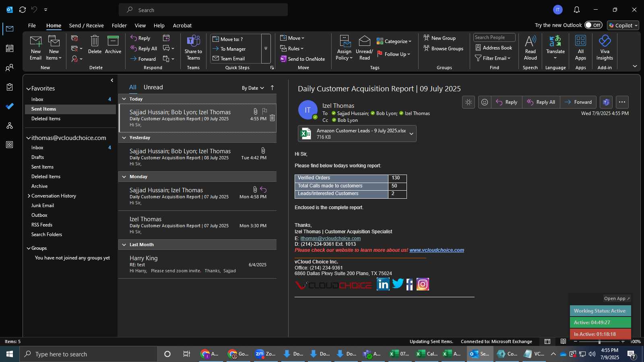Open Copilot dropdown
The width and height of the screenshot is (644, 362).
(x=623, y=25)
